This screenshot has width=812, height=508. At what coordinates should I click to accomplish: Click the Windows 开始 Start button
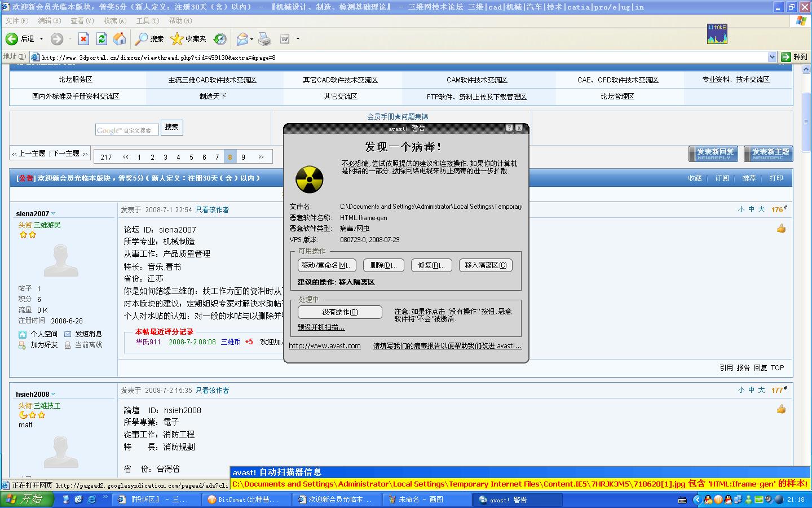pos(27,500)
